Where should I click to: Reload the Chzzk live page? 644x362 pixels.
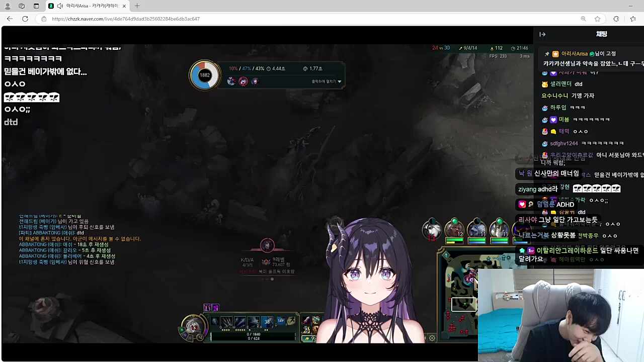tap(25, 19)
